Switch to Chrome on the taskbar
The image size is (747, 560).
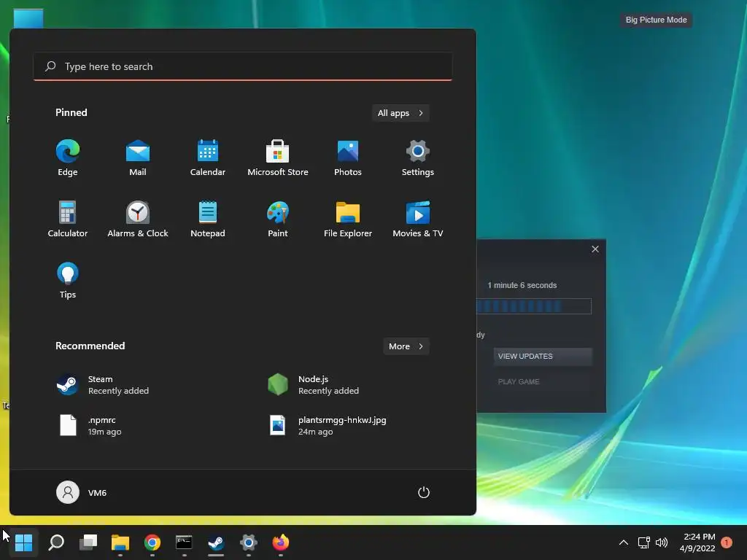click(152, 542)
